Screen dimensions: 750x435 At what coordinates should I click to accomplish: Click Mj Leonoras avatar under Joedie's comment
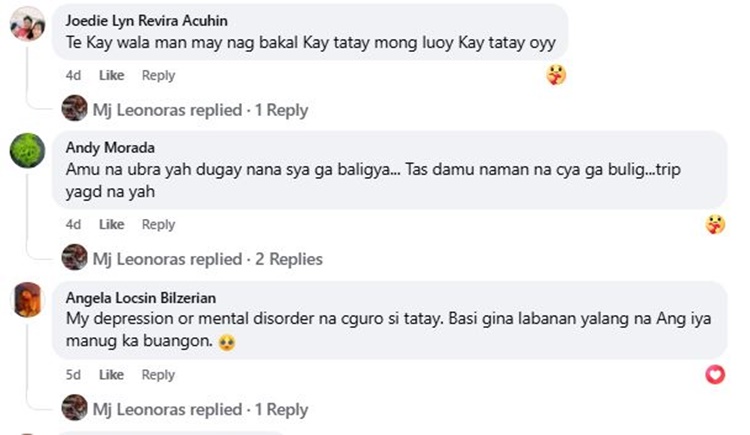[74, 108]
